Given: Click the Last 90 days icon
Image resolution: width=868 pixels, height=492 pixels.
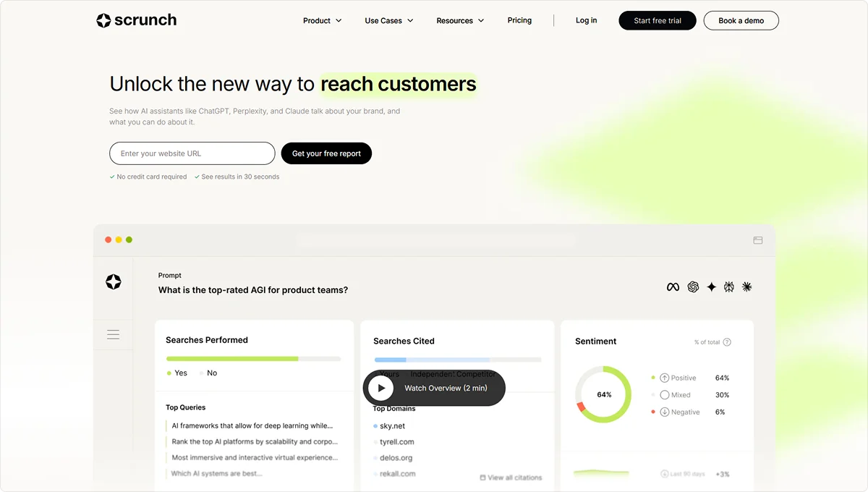Looking at the screenshot, I should [664, 474].
